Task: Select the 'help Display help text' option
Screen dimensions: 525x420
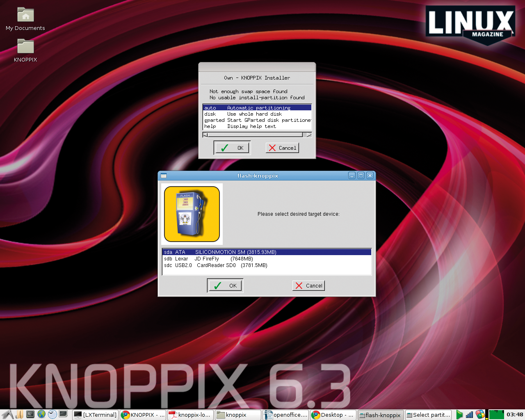Action: (x=257, y=126)
